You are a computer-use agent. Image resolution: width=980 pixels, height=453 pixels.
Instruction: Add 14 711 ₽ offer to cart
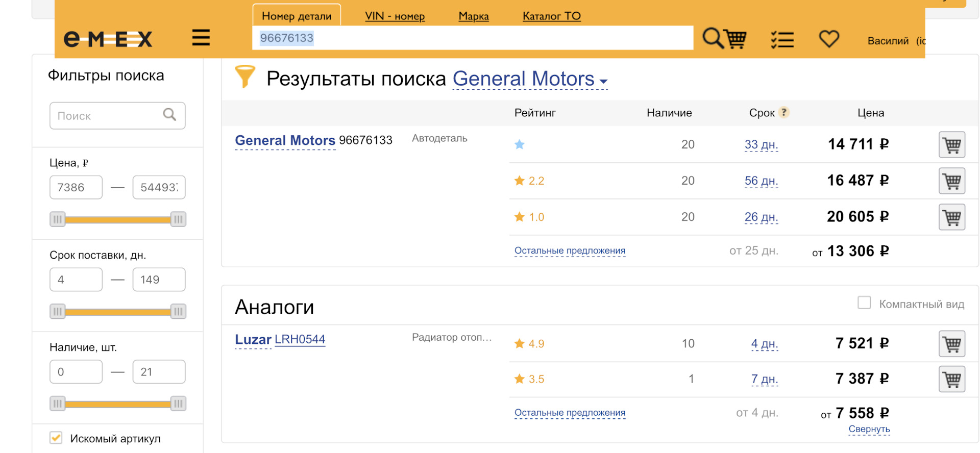[x=951, y=145]
